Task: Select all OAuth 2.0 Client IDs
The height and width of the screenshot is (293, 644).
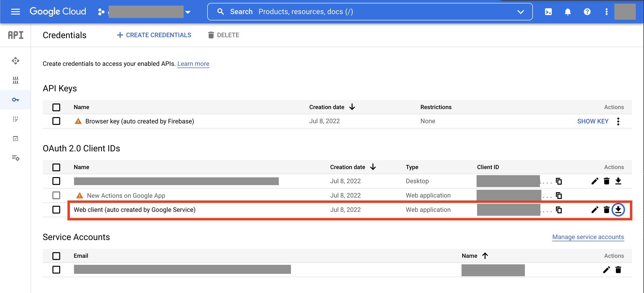Action: coord(56,167)
